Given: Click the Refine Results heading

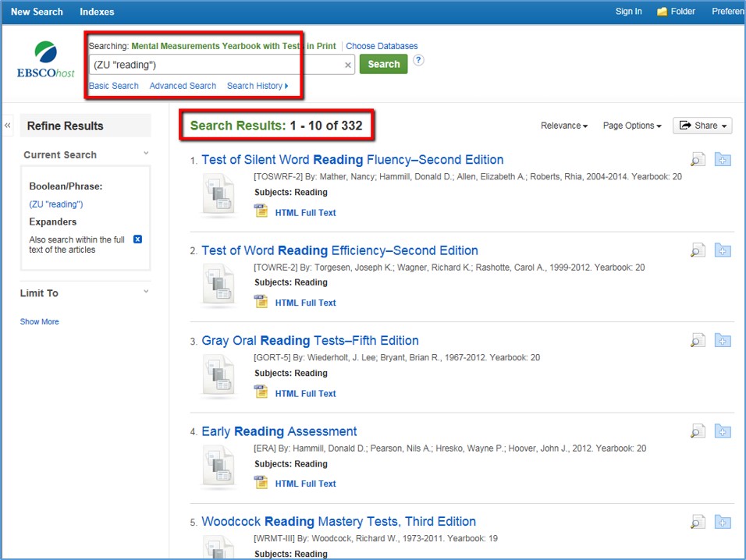Looking at the screenshot, I should pos(66,126).
